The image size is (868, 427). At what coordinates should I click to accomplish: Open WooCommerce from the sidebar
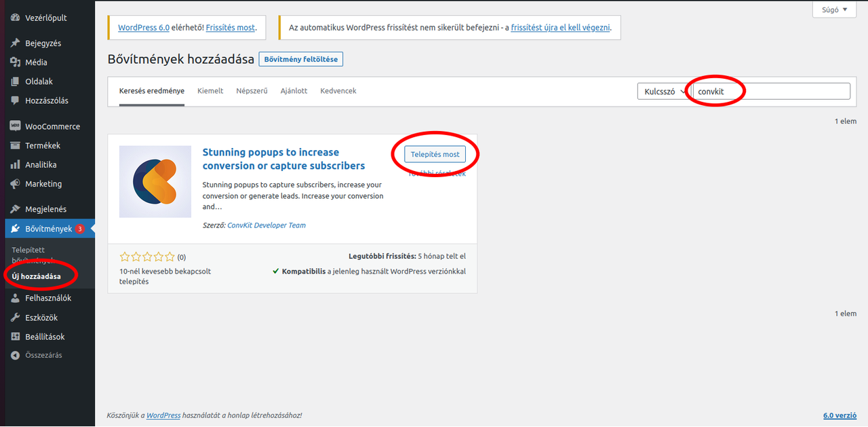[15, 126]
